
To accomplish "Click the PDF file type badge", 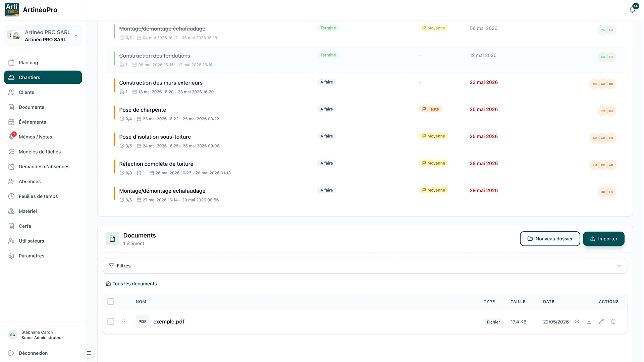I will [x=143, y=321].
